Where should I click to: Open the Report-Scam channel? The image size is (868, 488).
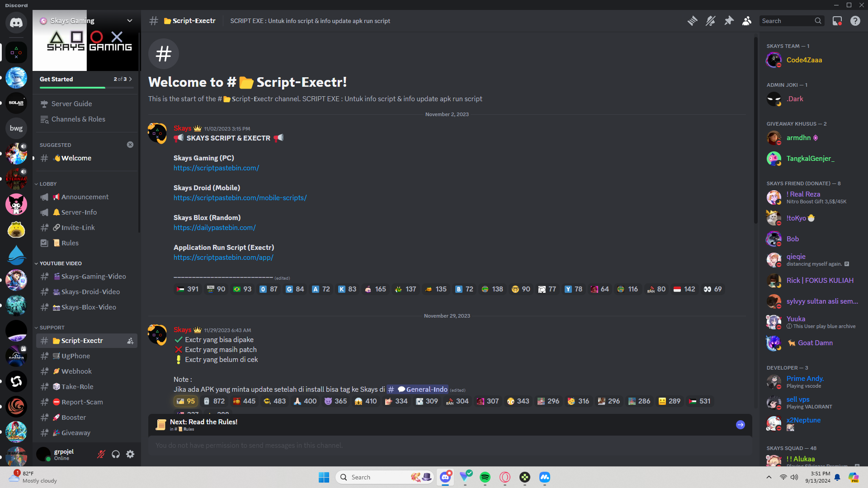point(86,402)
